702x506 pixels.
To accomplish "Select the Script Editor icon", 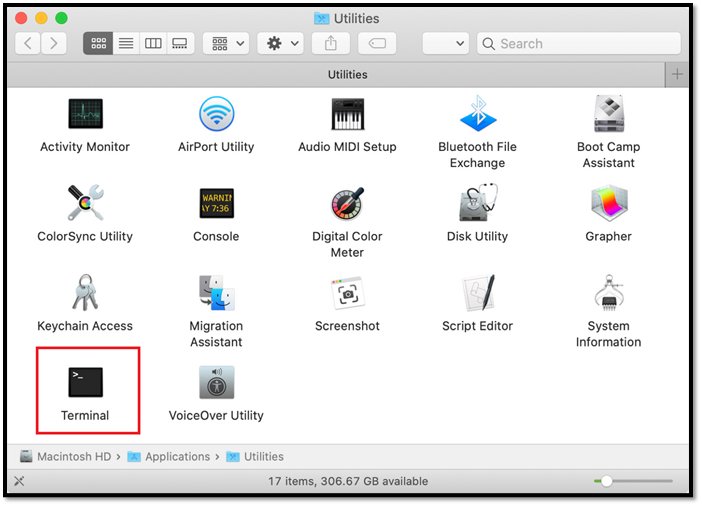I will point(478,293).
